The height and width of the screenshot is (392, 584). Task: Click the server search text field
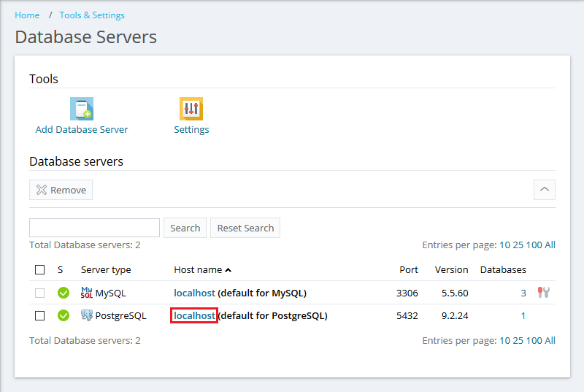click(94, 228)
